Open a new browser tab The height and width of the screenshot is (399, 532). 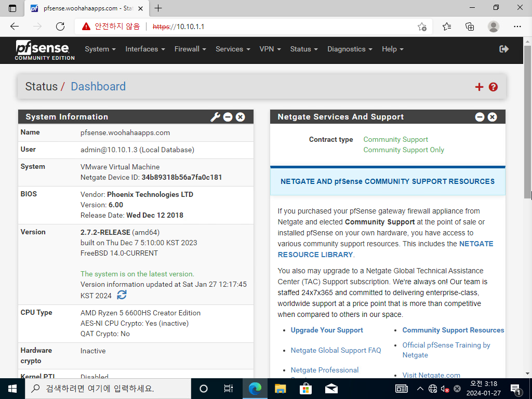pyautogui.click(x=158, y=8)
